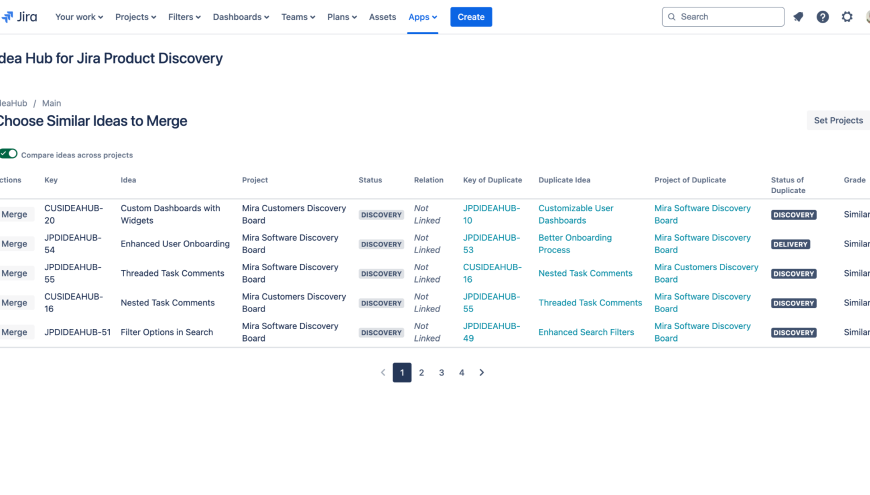
Task: Select Assets in the top navigation
Action: coord(382,17)
